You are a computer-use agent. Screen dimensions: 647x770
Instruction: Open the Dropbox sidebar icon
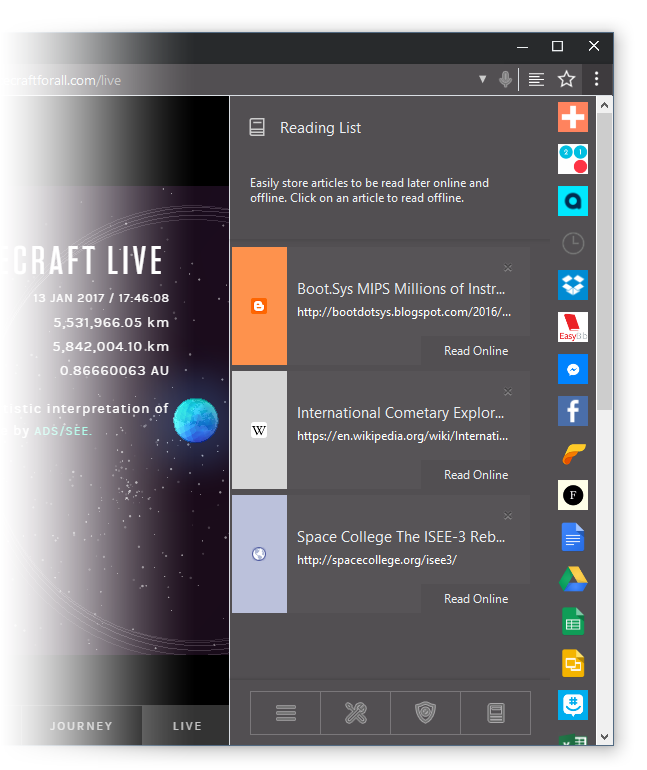click(x=572, y=285)
